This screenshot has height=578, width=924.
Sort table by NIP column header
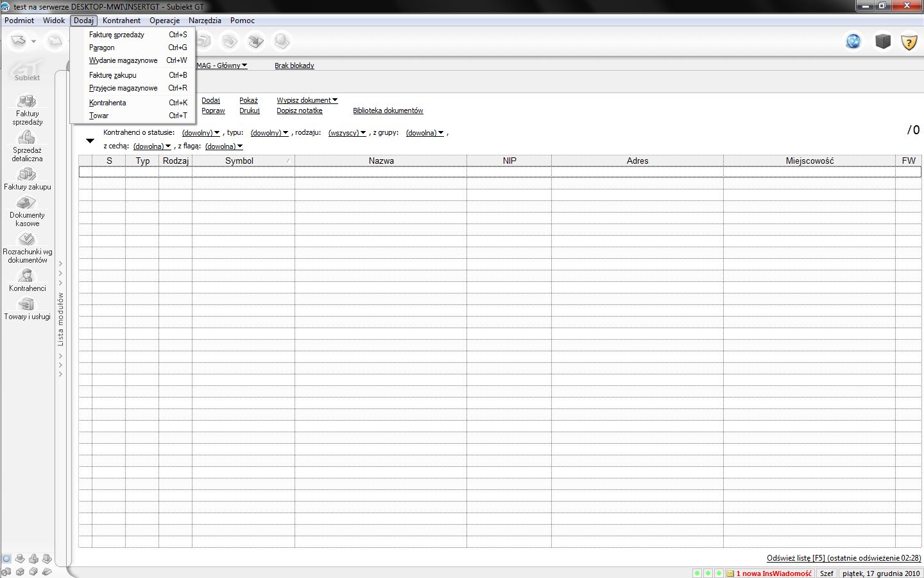click(509, 161)
